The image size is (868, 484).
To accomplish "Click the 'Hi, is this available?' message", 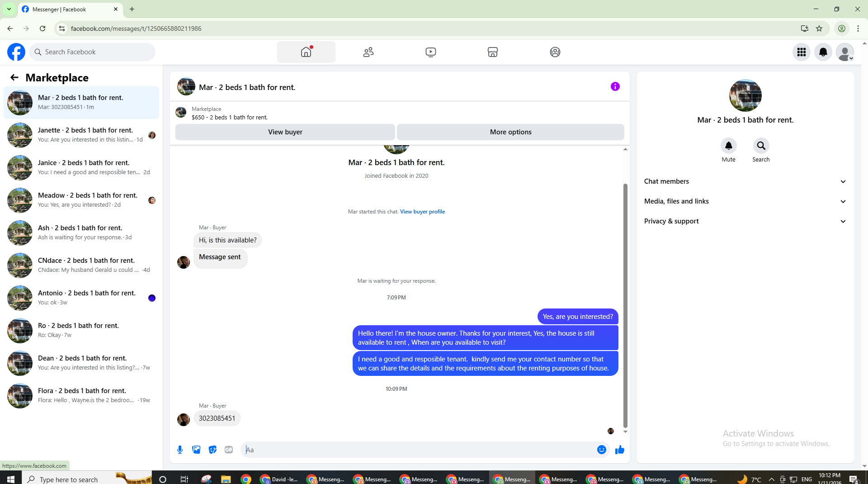I will pos(228,240).
